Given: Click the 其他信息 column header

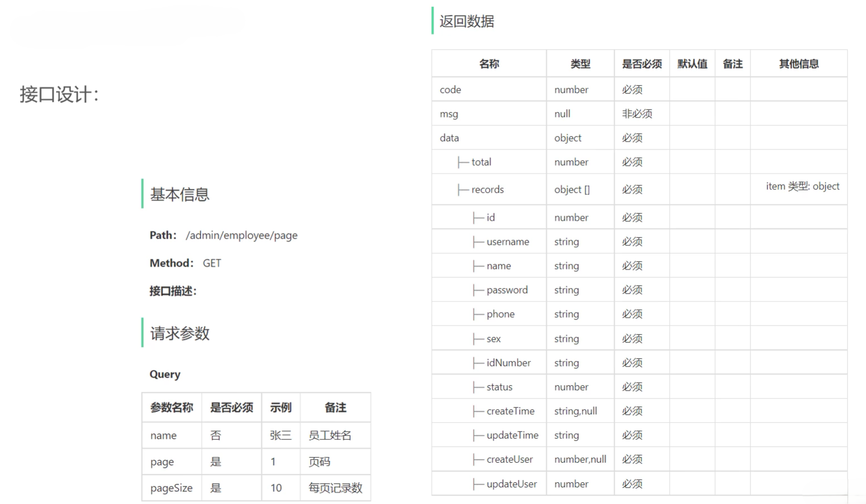Looking at the screenshot, I should (798, 64).
